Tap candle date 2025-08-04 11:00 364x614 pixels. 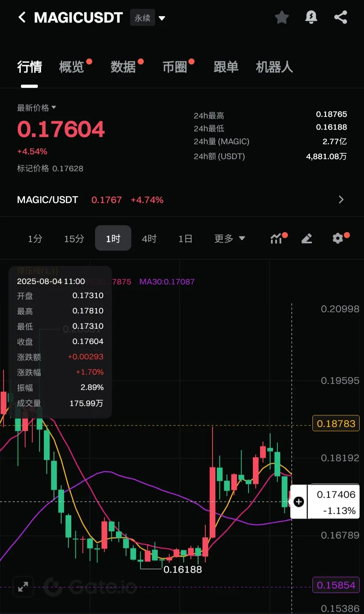pyautogui.click(x=51, y=281)
